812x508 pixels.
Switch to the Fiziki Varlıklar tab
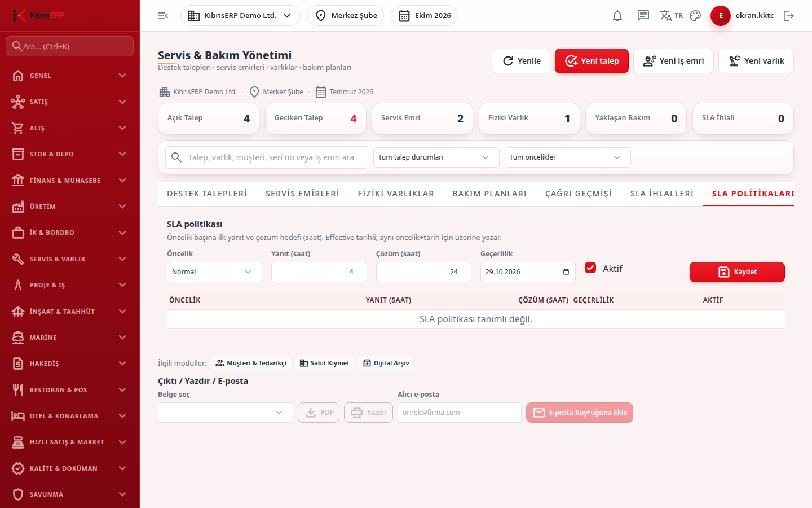[396, 194]
